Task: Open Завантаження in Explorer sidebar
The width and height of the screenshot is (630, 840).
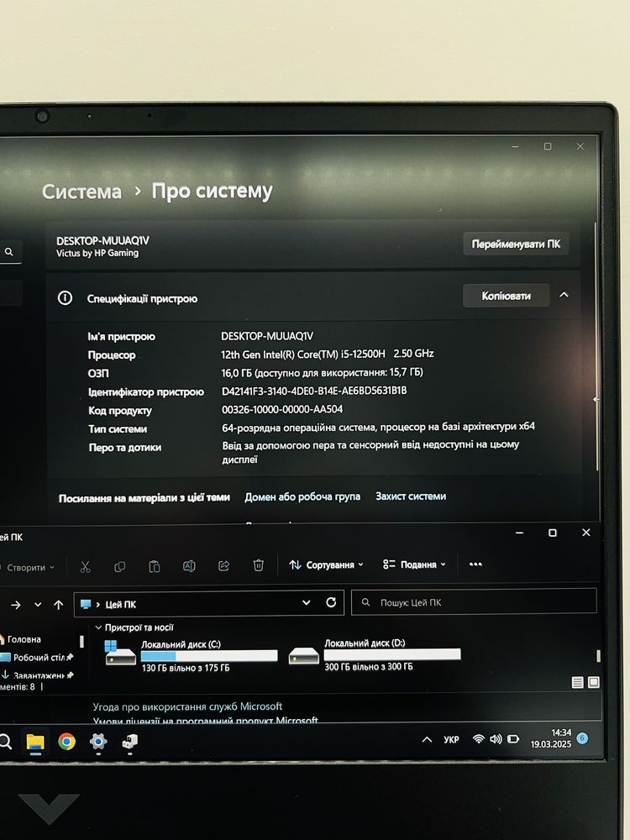Action: [36, 675]
